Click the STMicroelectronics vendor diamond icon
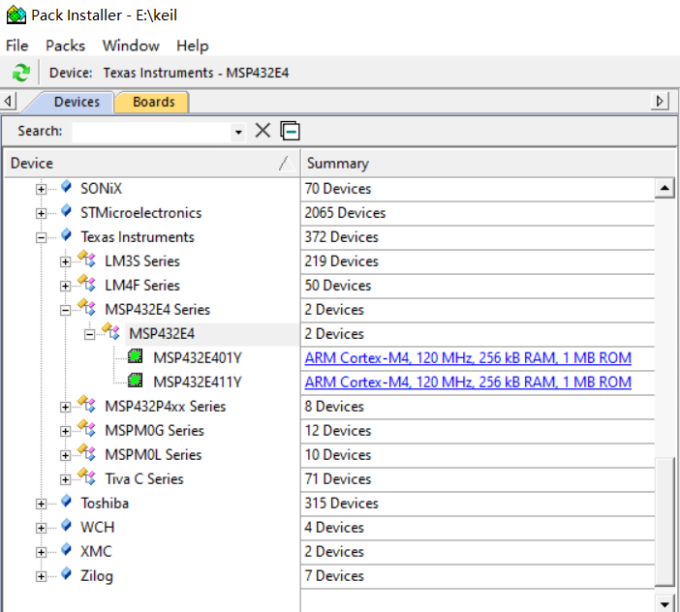Screen dimensions: 680x612 (66, 212)
